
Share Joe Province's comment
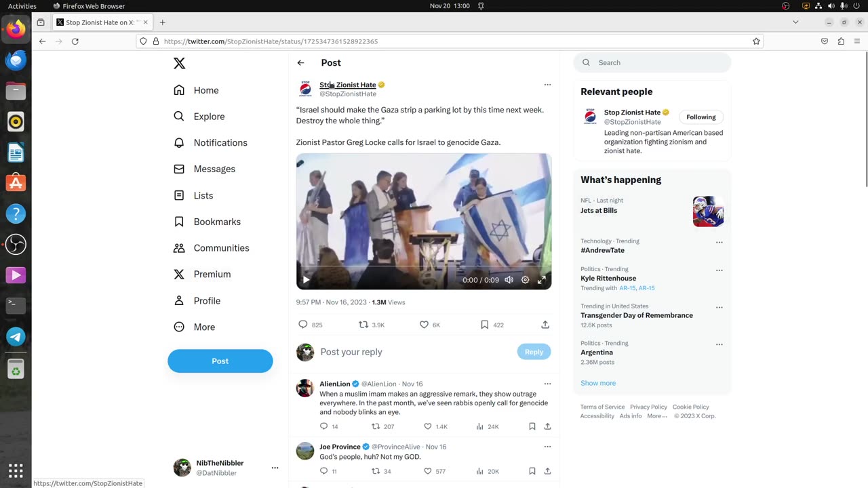click(547, 471)
